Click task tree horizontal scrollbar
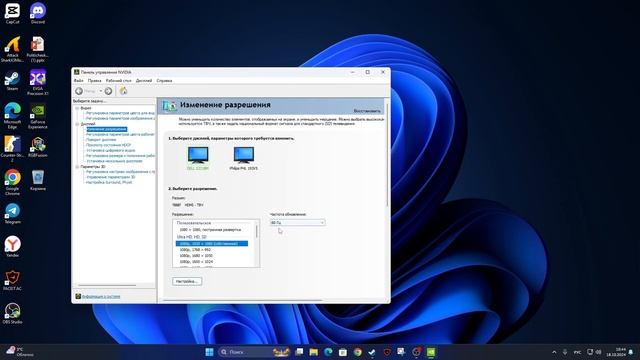Image resolution: width=640 pixels, height=360 pixels. pyautogui.click(x=107, y=285)
